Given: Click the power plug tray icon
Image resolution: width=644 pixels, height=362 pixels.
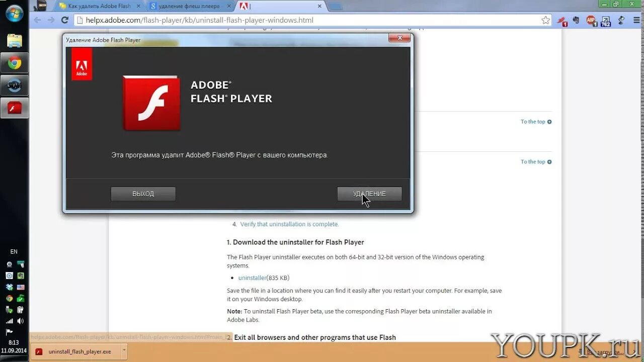Looking at the screenshot, I should [x=21, y=310].
